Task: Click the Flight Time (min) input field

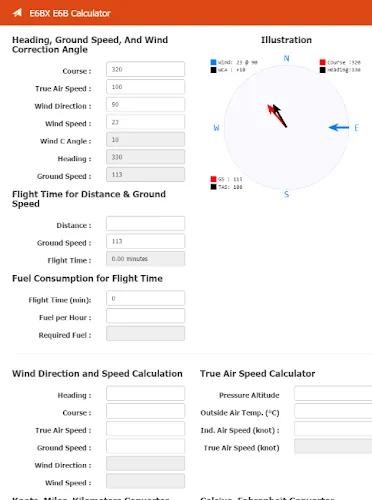Action: (x=145, y=298)
